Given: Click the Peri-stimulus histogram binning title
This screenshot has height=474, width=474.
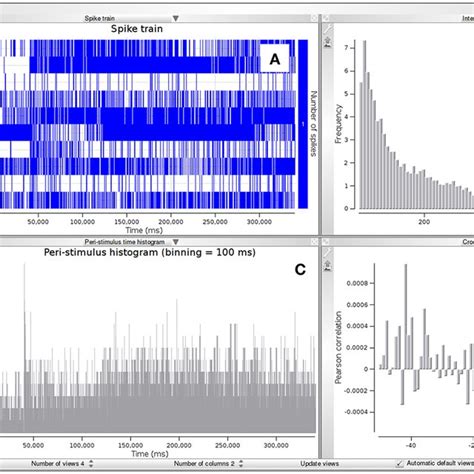Looking at the screenshot, I should [150, 252].
